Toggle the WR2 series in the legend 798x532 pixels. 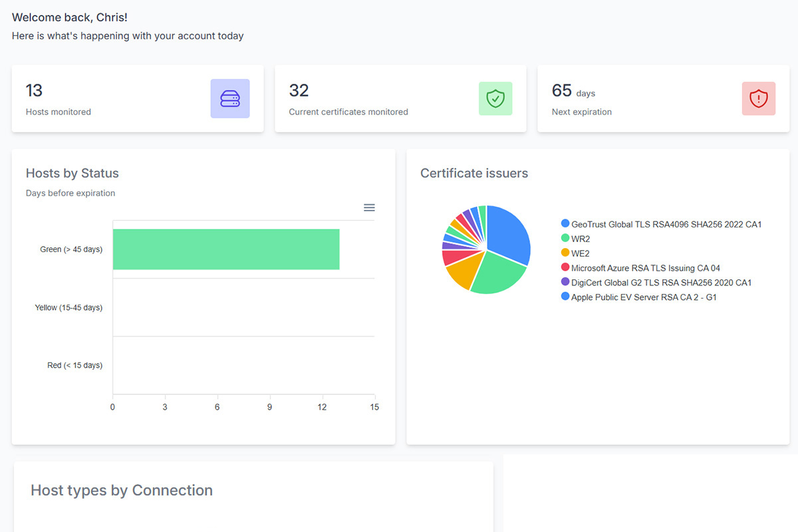(581, 239)
